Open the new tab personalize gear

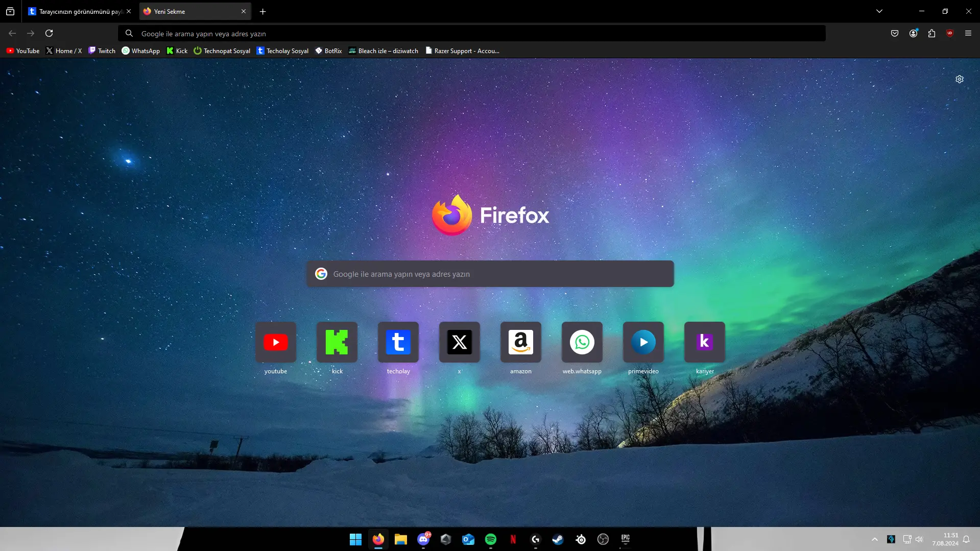tap(960, 79)
